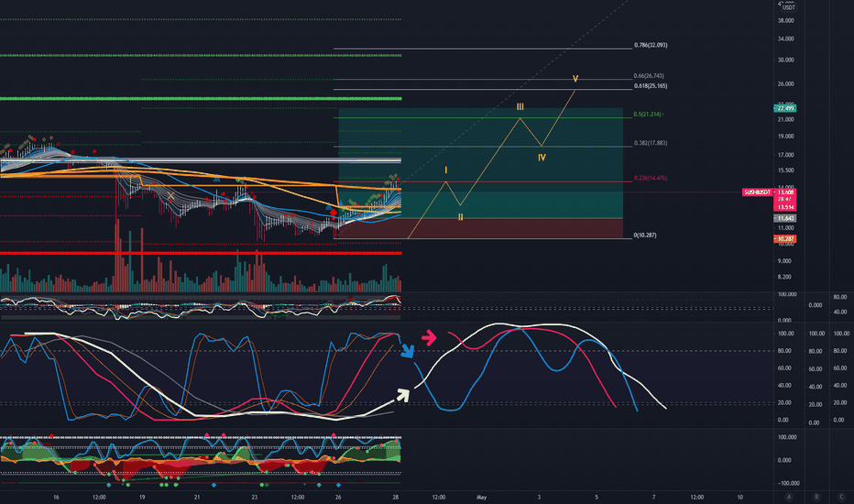Click the teal 22.499 price tag
This screenshot has height=504, width=854.
pyautogui.click(x=785, y=108)
